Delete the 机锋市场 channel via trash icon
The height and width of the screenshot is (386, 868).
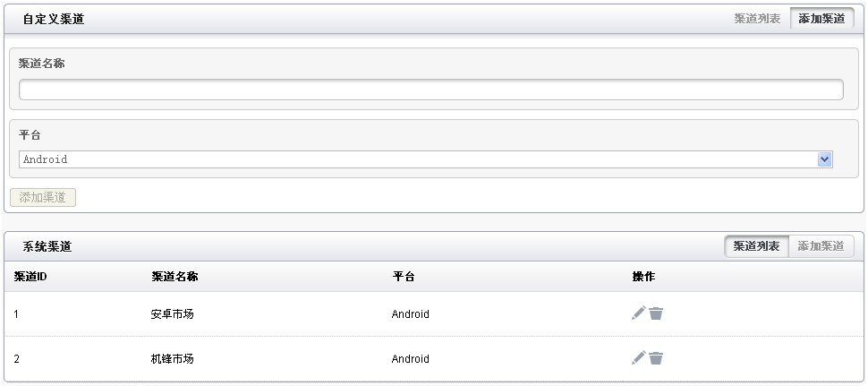(656, 358)
